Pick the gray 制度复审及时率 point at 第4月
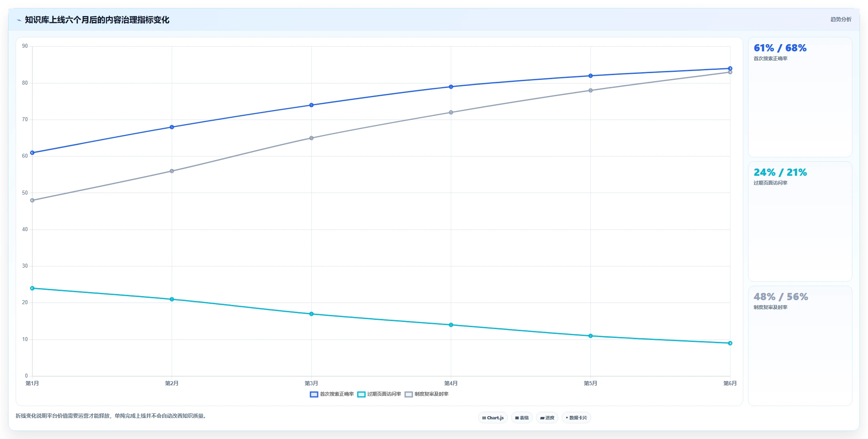 451,112
